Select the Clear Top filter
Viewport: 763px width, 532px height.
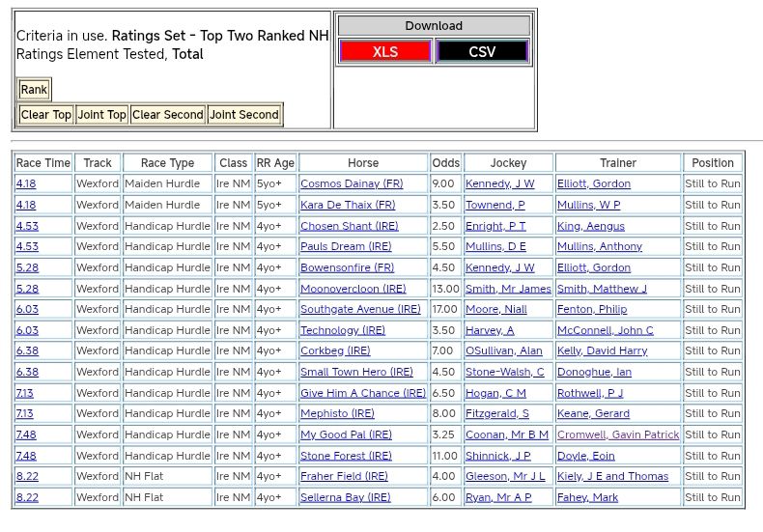(x=46, y=115)
